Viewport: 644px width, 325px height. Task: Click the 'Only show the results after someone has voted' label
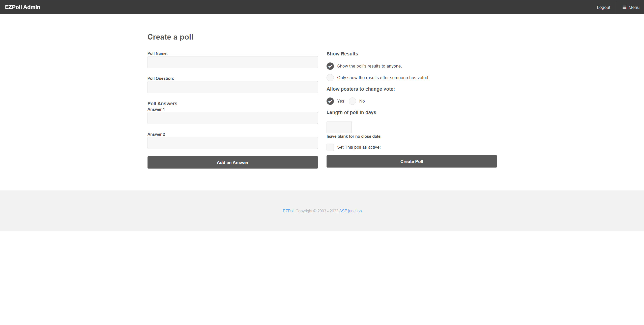point(383,78)
